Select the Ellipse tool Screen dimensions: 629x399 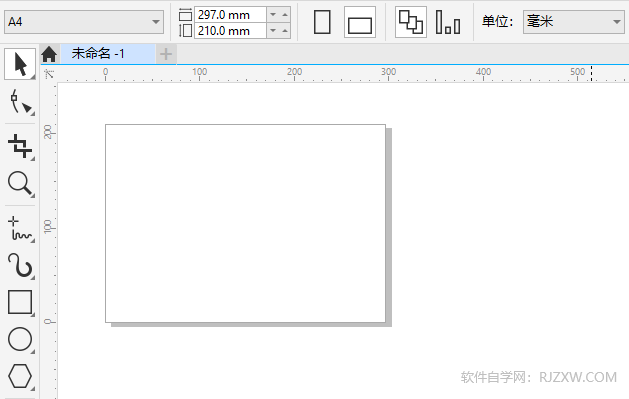click(x=20, y=339)
